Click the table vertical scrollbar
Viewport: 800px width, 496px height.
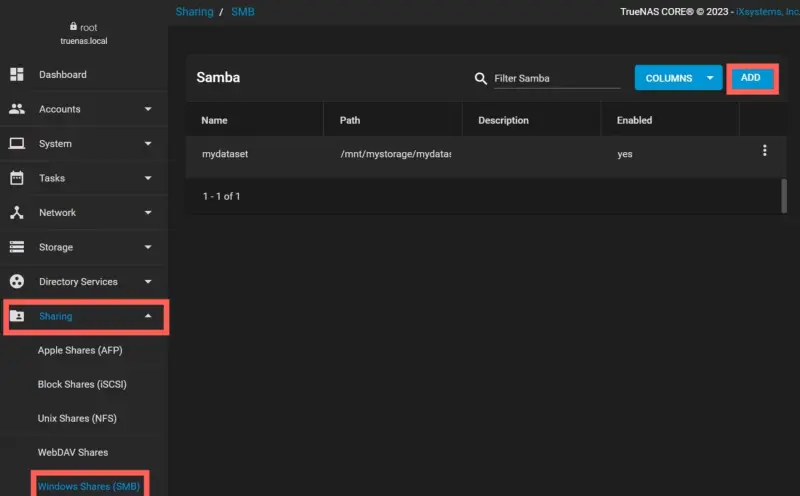784,195
